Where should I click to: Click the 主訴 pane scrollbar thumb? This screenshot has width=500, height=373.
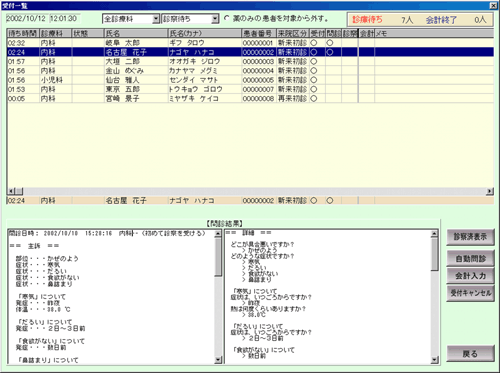coord(218,257)
